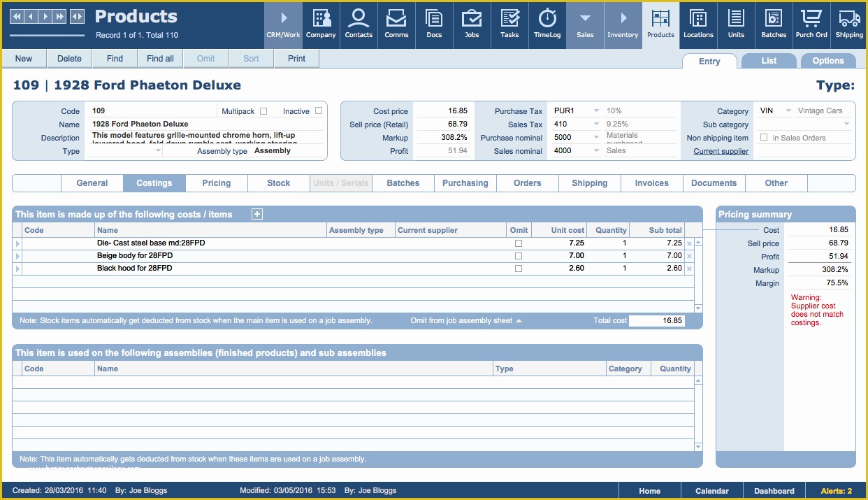Toggle Omit from job assembly sheet arrow
The height and width of the screenshot is (500, 868).
click(519, 321)
